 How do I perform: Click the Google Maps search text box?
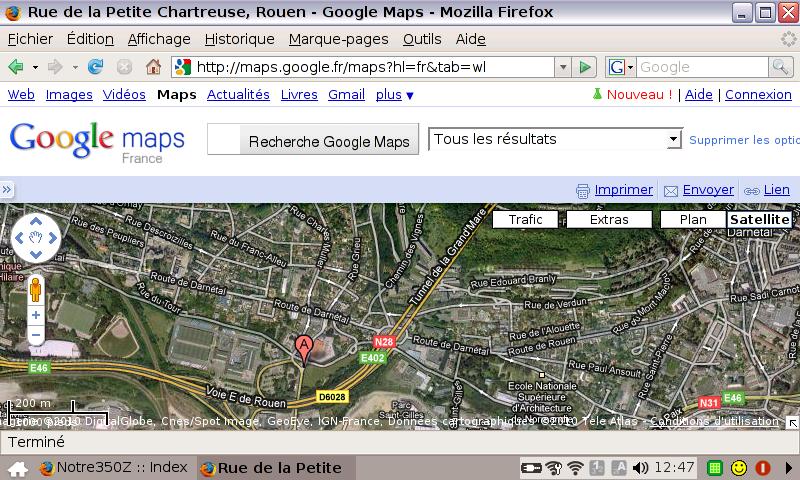(224, 139)
